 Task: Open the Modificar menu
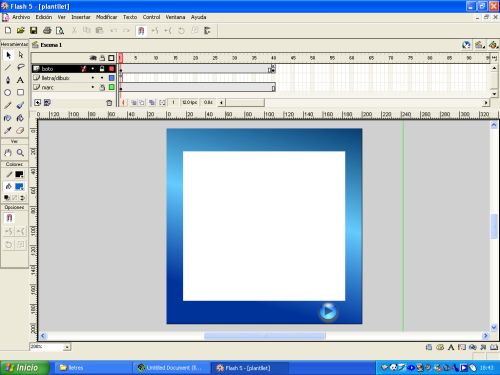pyautogui.click(x=106, y=17)
